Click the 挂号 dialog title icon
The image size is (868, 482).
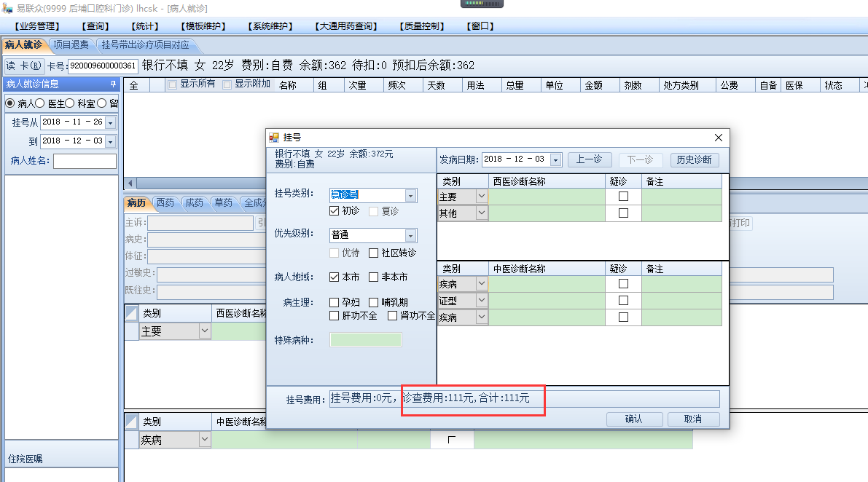[274, 137]
